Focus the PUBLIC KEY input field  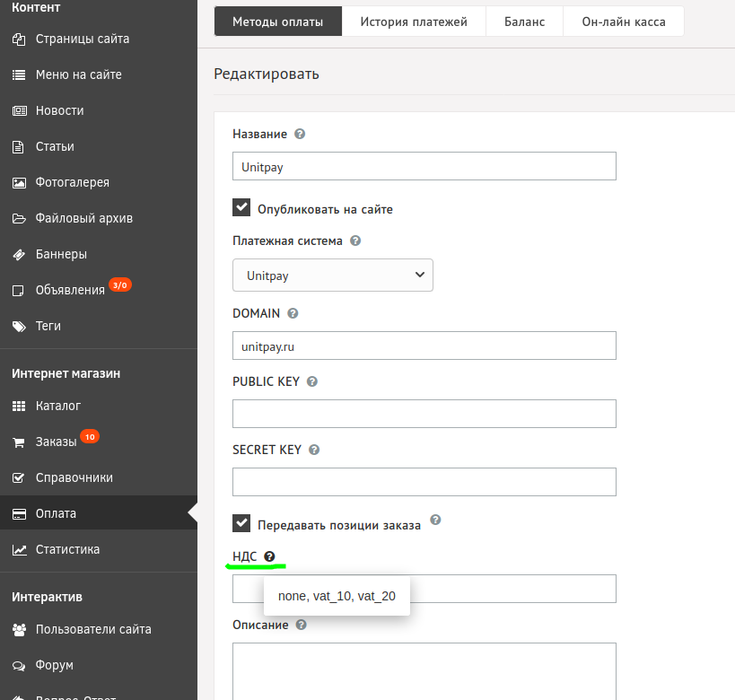(x=424, y=414)
